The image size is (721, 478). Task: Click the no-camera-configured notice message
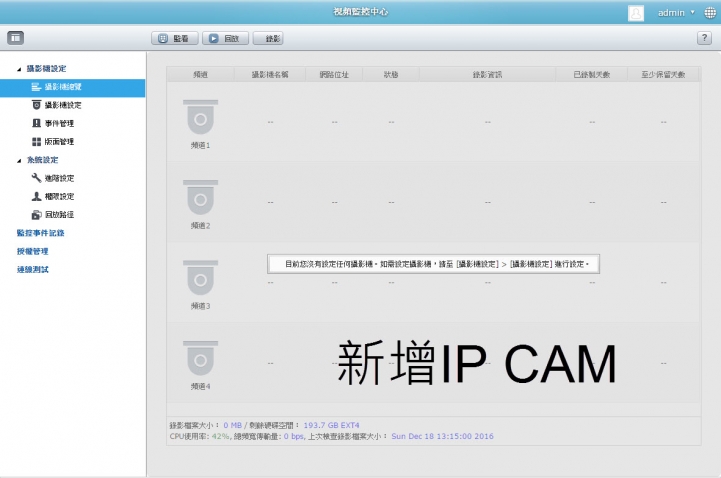[x=434, y=264]
